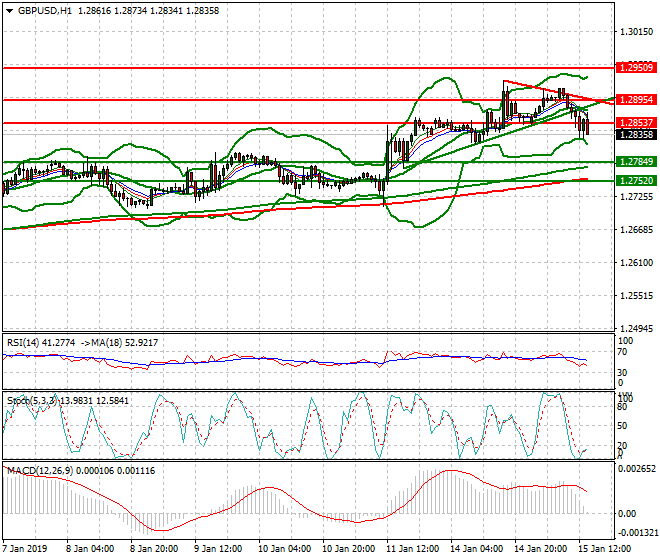Image resolution: width=660 pixels, height=560 pixels.
Task: Click the 0.002652 MACD scale value
Action: point(636,469)
